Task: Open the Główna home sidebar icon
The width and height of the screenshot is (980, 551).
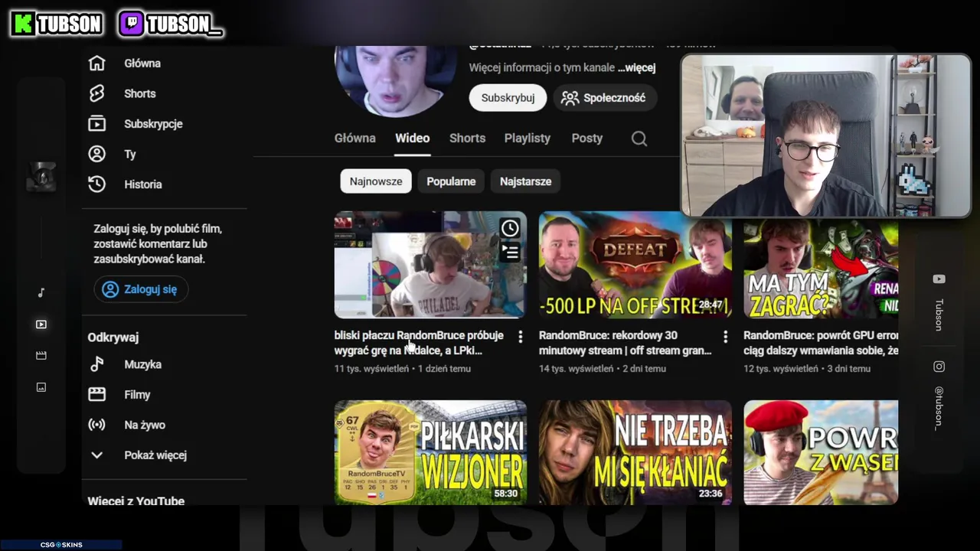Action: click(x=96, y=64)
